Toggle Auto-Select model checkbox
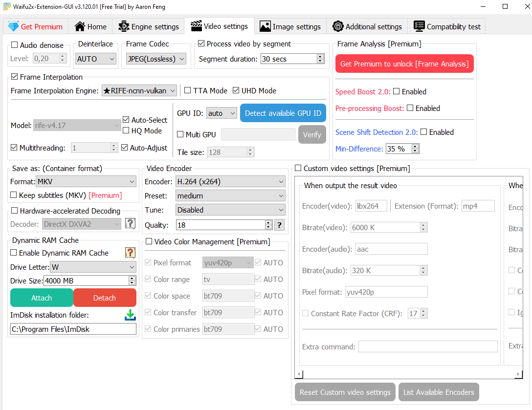This screenshot has height=410, width=532. [x=126, y=119]
